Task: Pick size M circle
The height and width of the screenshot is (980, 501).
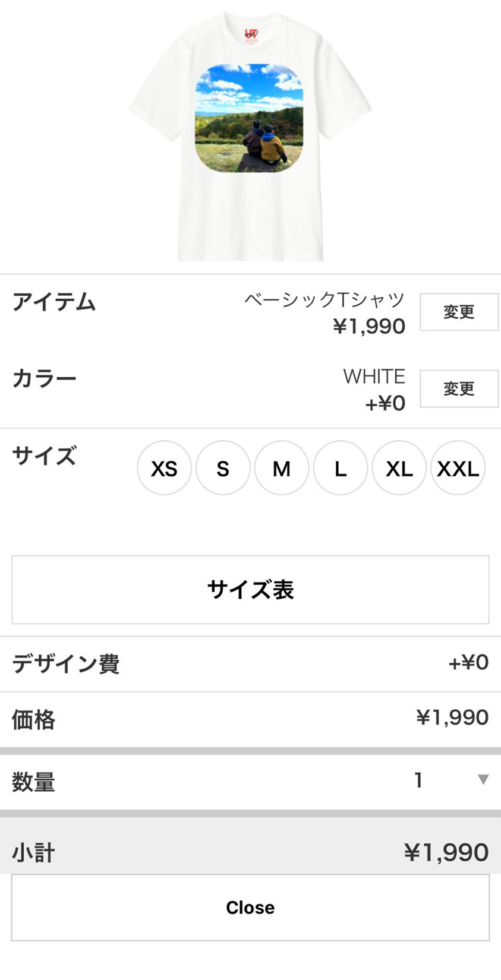Action: tap(282, 469)
